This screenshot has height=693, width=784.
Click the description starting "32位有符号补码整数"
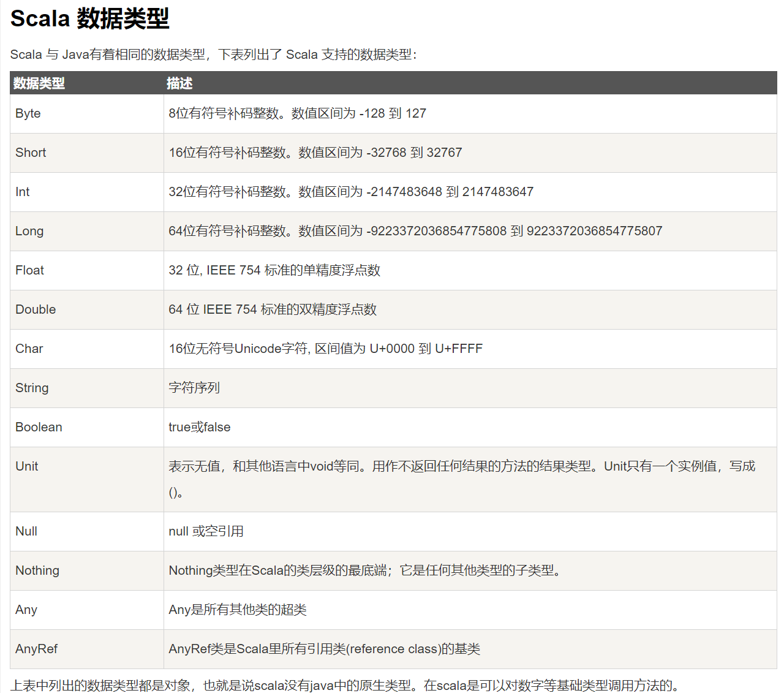tap(351, 192)
